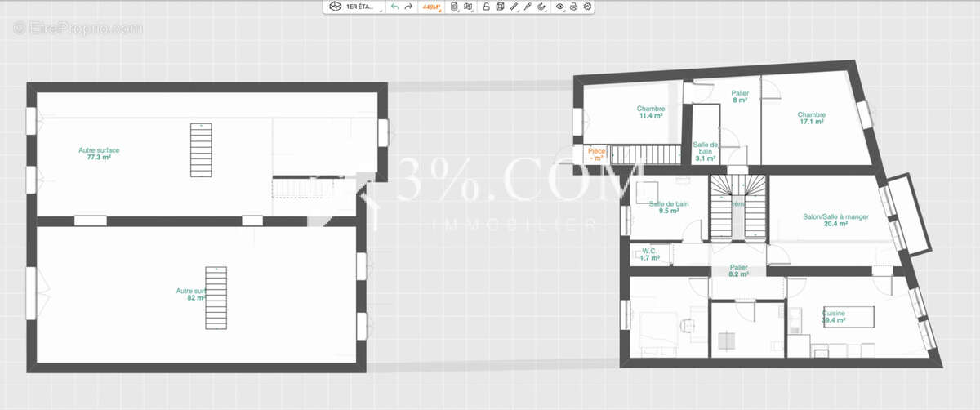Click the redo arrow
Image resolution: width=980 pixels, height=410 pixels.
tap(408, 7)
